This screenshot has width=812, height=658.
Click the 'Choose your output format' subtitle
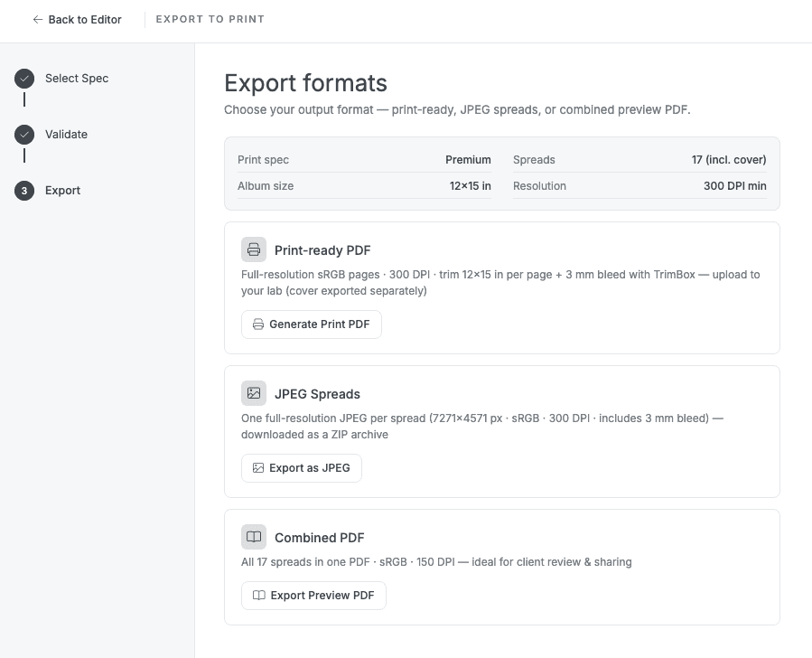tap(457, 110)
